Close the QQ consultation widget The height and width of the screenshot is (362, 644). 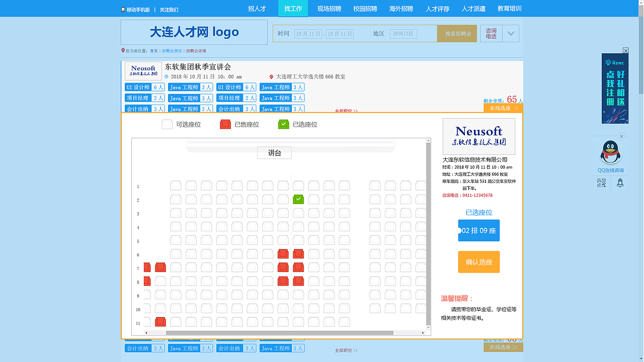pos(621,136)
